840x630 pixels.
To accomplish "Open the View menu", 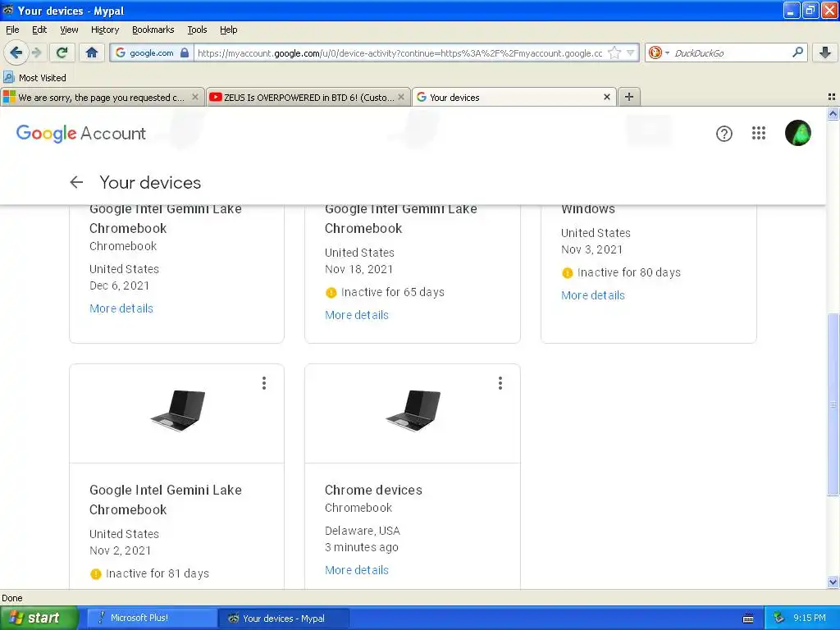I will coord(69,30).
